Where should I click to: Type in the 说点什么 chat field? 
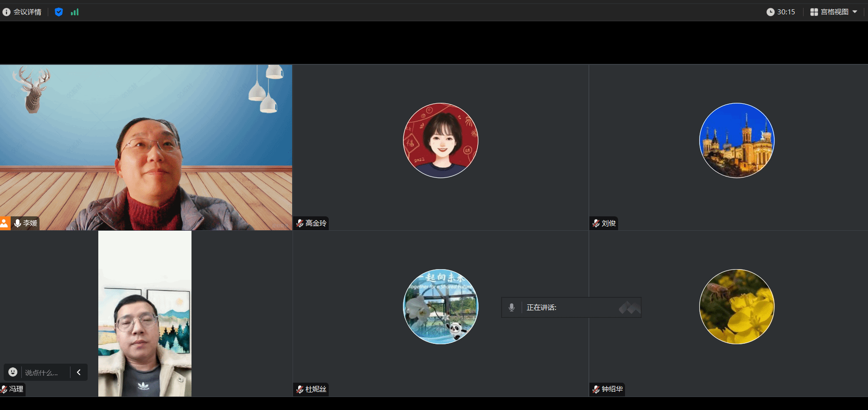pyautogui.click(x=44, y=372)
